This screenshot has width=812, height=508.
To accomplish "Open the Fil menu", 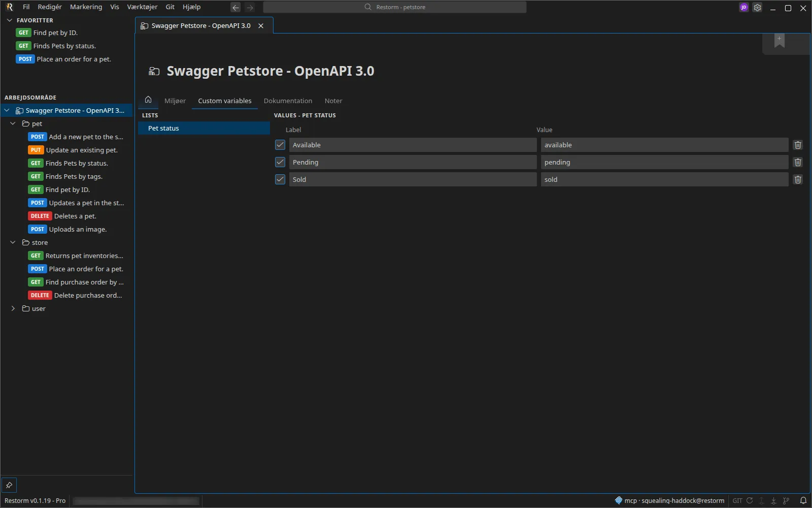I will (x=26, y=7).
